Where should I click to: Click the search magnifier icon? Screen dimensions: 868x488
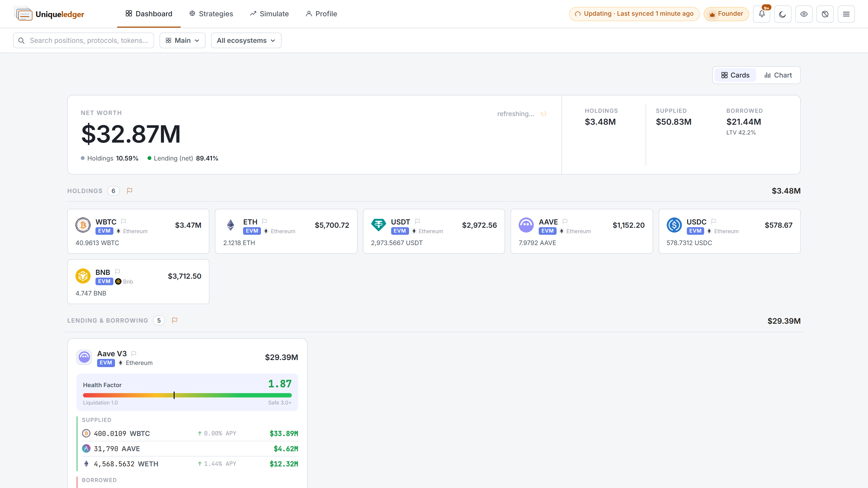tap(21, 40)
